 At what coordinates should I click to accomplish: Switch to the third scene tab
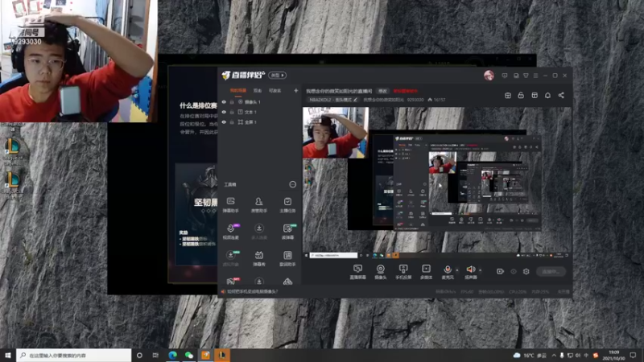click(x=275, y=90)
